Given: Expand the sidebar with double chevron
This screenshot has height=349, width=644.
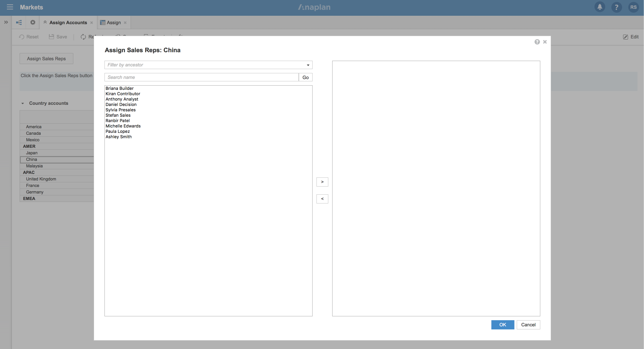Looking at the screenshot, I should point(6,22).
